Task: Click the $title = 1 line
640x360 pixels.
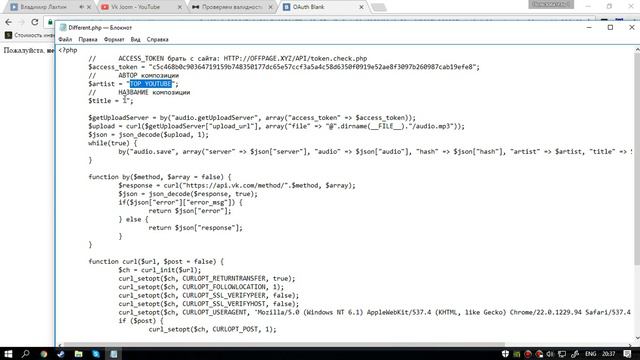Action: coord(111,101)
